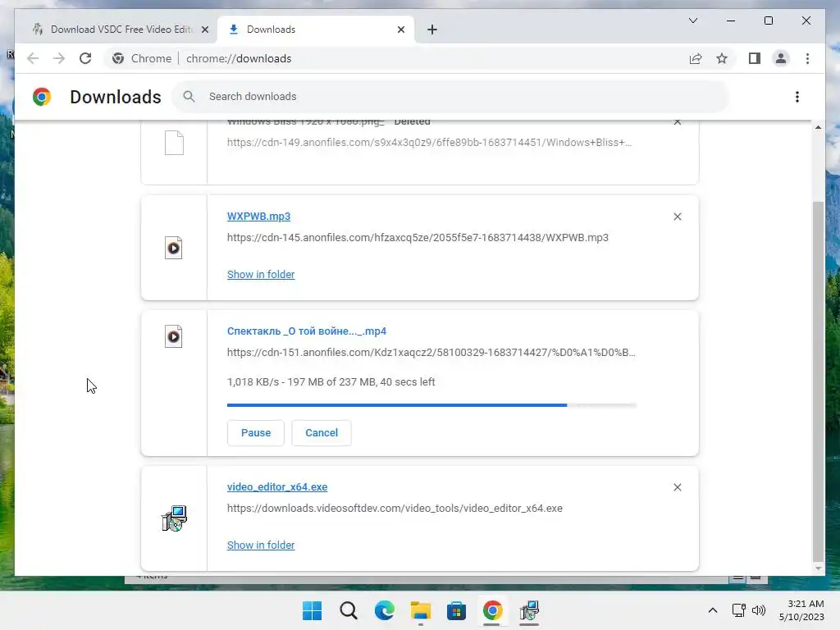Open the video_editor_x64.exe file link
The height and width of the screenshot is (630, 840).
click(x=277, y=487)
